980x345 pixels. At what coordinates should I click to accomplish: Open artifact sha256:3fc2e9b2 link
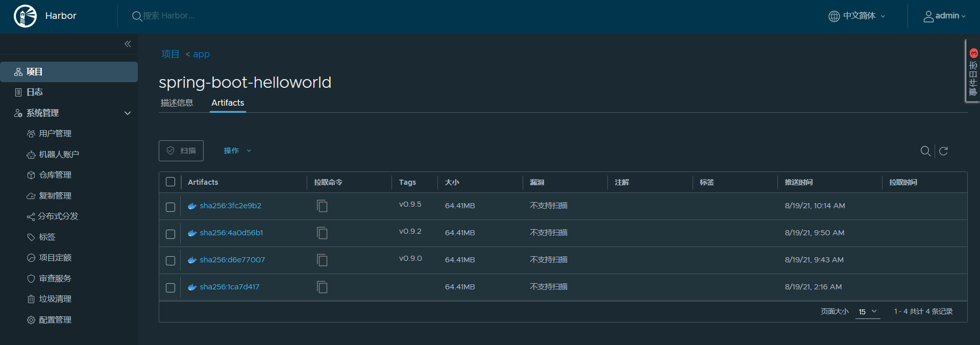click(230, 206)
